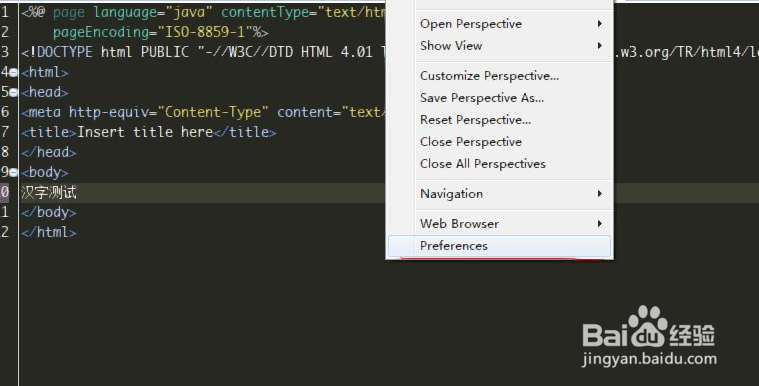Collapse the html tag fold marker
Screen dimensions: 759x386
tap(14, 73)
